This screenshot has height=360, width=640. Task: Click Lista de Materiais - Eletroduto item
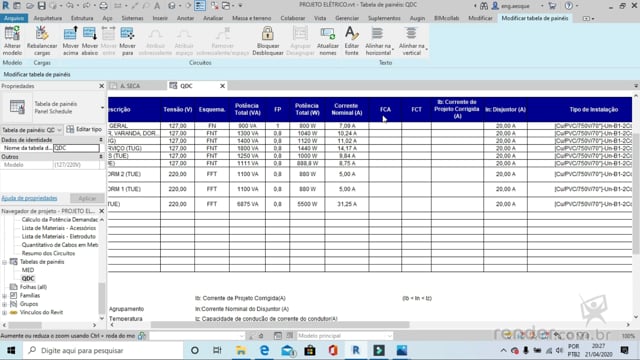point(58,237)
